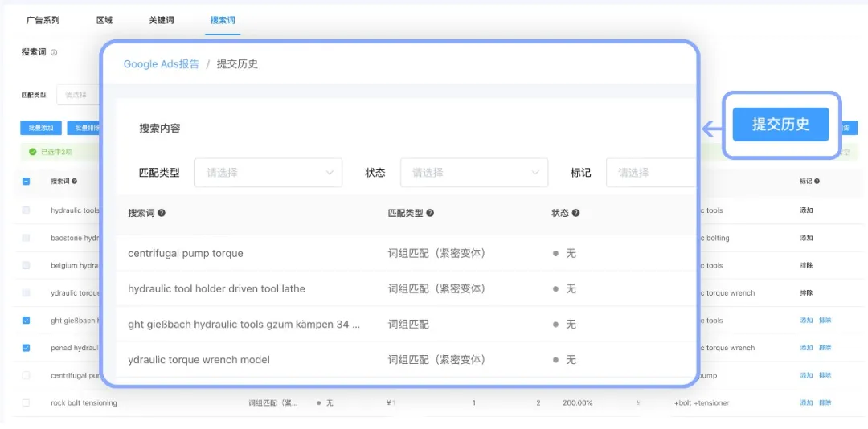The width and height of the screenshot is (868, 429).
Task: Click the 批量添加 button
Action: (41, 128)
